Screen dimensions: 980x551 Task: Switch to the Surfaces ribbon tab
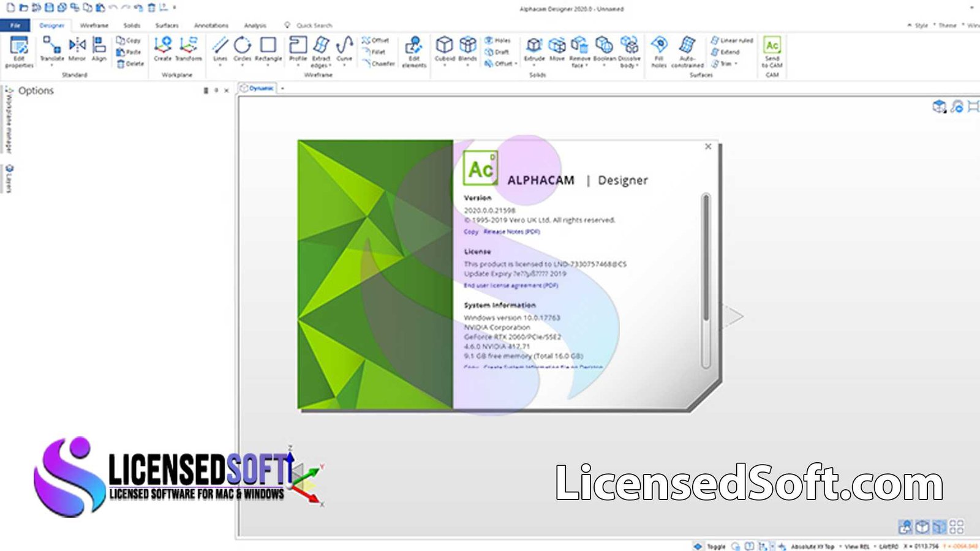167,25
